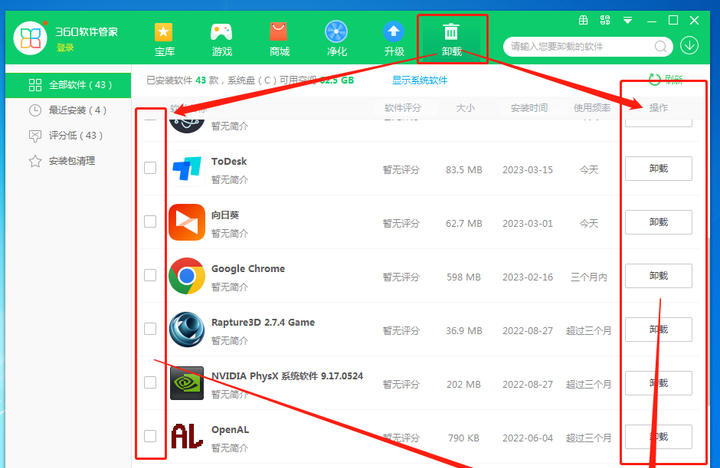
Task: Open the 升级 upload arrow tab
Action: click(394, 39)
